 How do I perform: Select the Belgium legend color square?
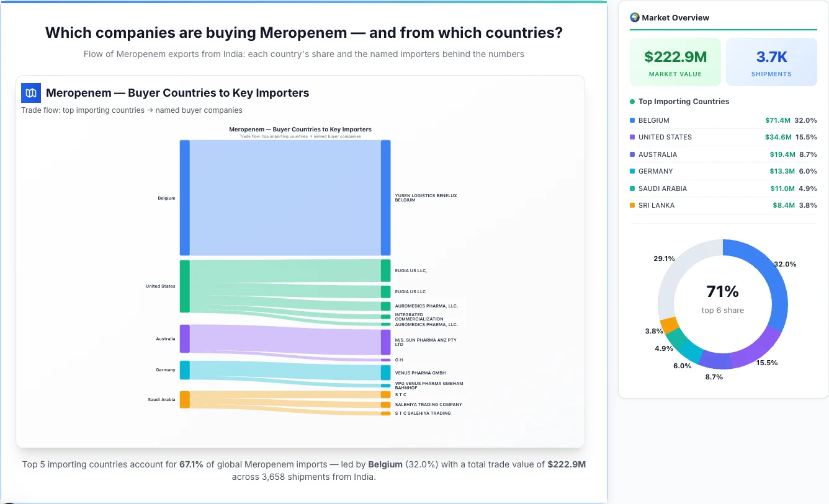click(x=631, y=120)
